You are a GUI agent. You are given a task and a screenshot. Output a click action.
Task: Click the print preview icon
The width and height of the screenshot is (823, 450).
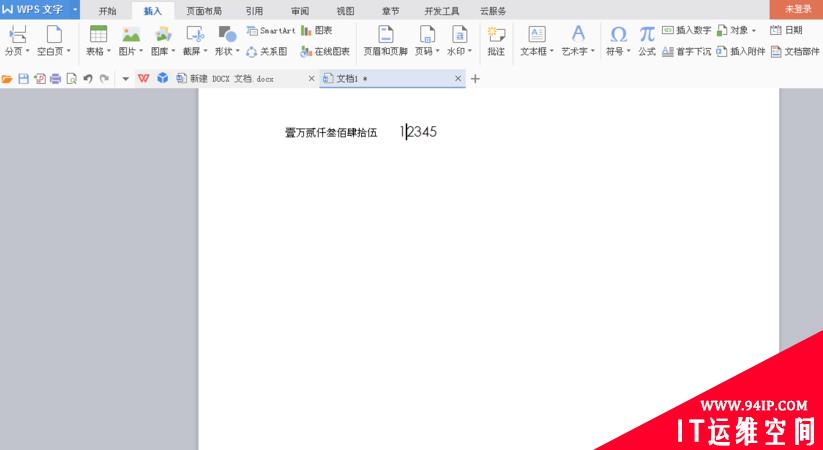point(71,79)
